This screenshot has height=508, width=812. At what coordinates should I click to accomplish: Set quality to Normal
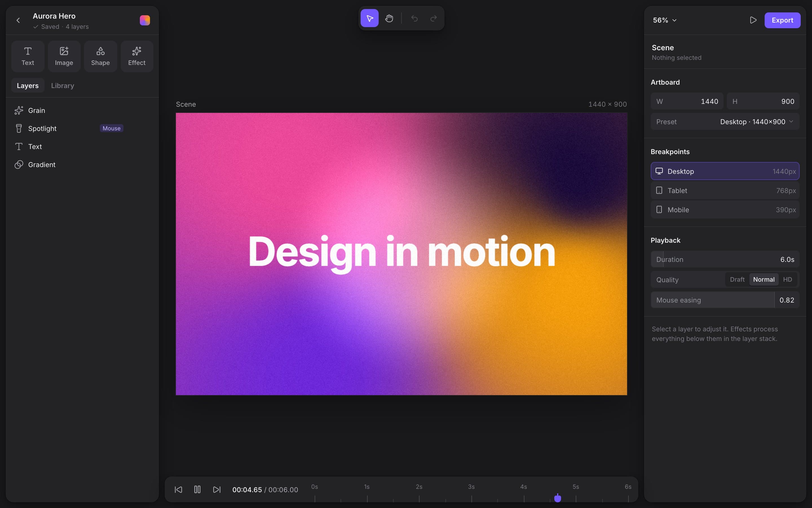764,279
